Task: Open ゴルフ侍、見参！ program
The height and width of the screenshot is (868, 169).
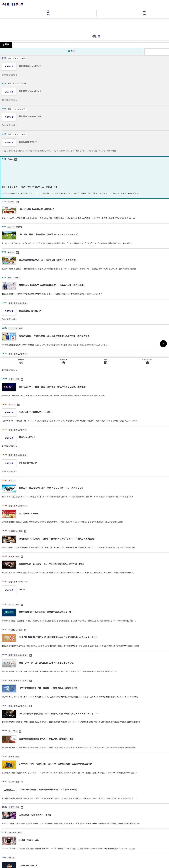Action: [49, 235]
